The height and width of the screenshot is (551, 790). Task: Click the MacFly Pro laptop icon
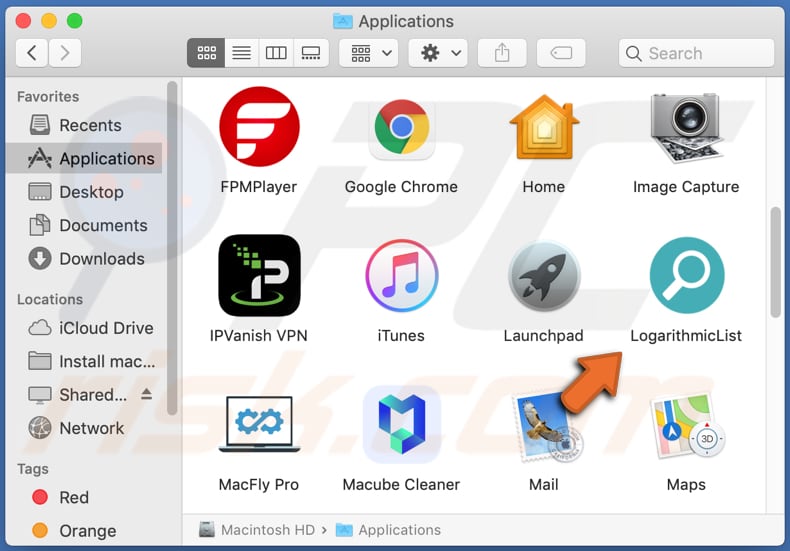[259, 424]
